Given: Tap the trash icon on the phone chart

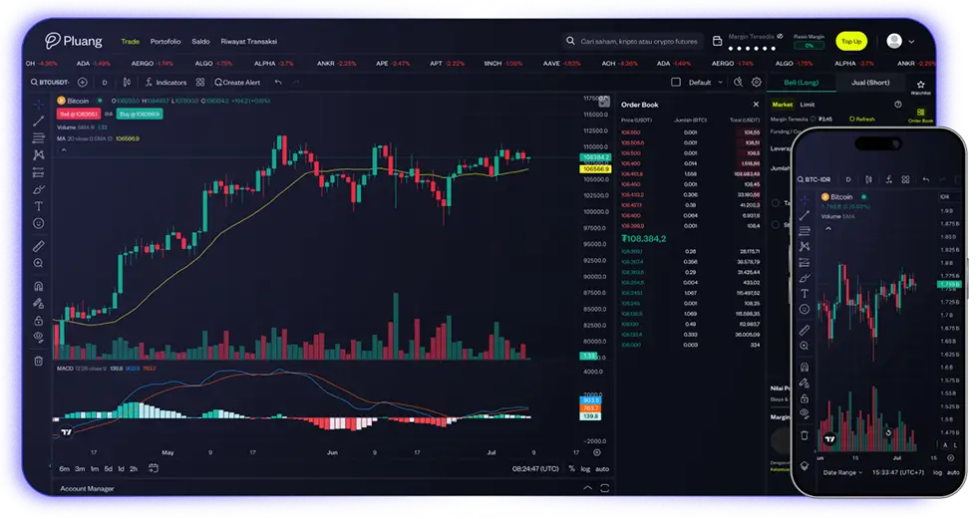Looking at the screenshot, I should [x=805, y=435].
